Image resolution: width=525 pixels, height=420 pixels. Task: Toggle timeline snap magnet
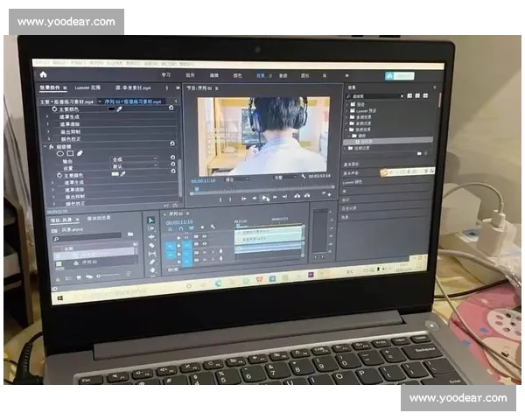point(181,228)
